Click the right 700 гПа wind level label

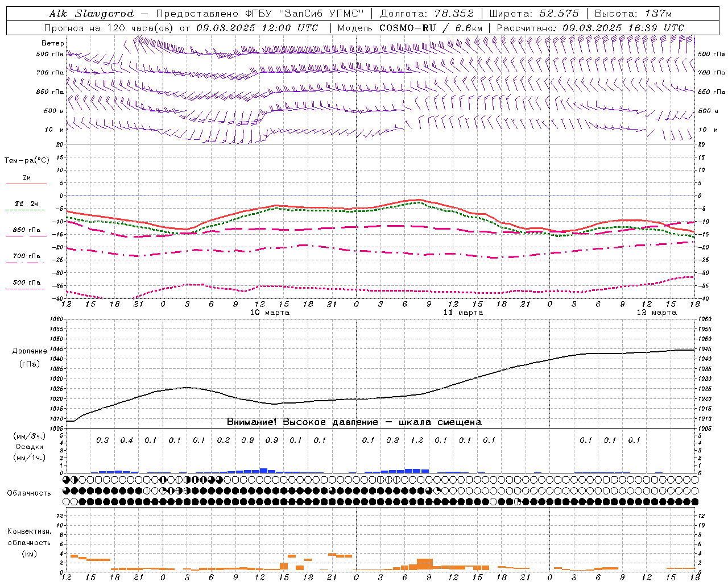tap(712, 73)
